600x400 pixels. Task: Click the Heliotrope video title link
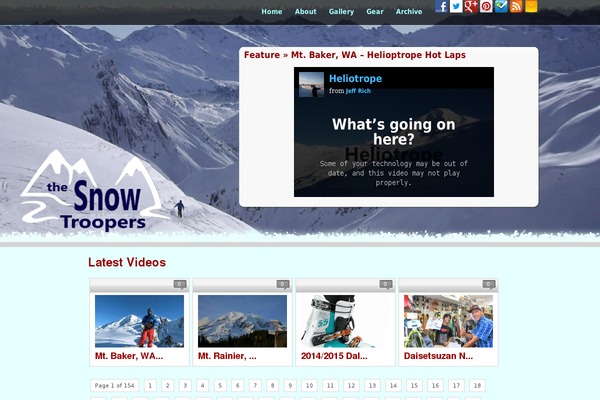(355, 78)
